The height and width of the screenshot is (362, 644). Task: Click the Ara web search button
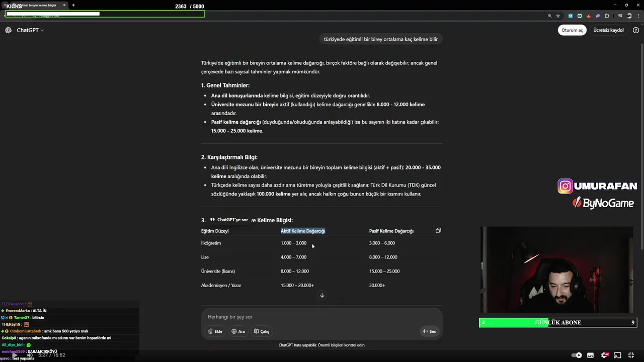[x=238, y=331]
